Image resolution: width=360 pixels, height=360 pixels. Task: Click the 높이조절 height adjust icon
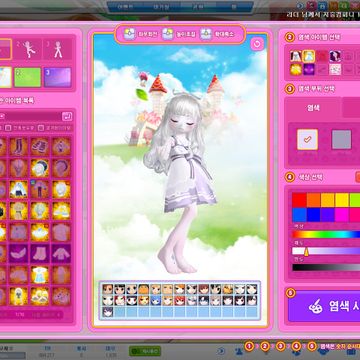pyautogui.click(x=167, y=34)
